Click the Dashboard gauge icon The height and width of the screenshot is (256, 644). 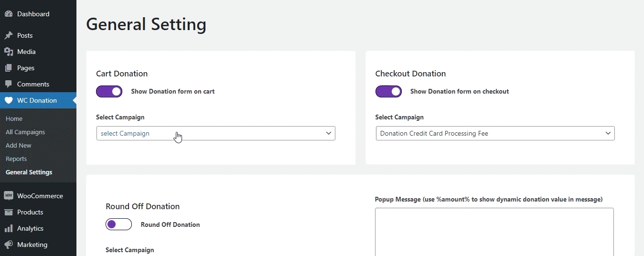tap(9, 14)
